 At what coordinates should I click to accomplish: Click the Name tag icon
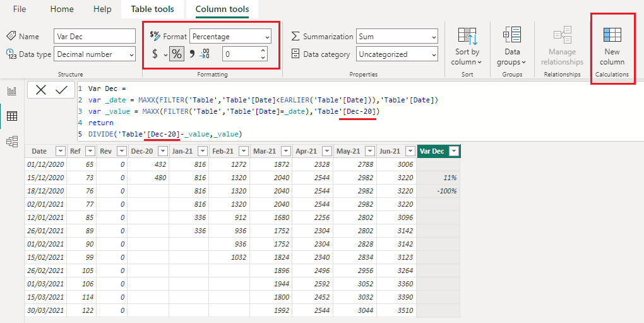[11, 36]
